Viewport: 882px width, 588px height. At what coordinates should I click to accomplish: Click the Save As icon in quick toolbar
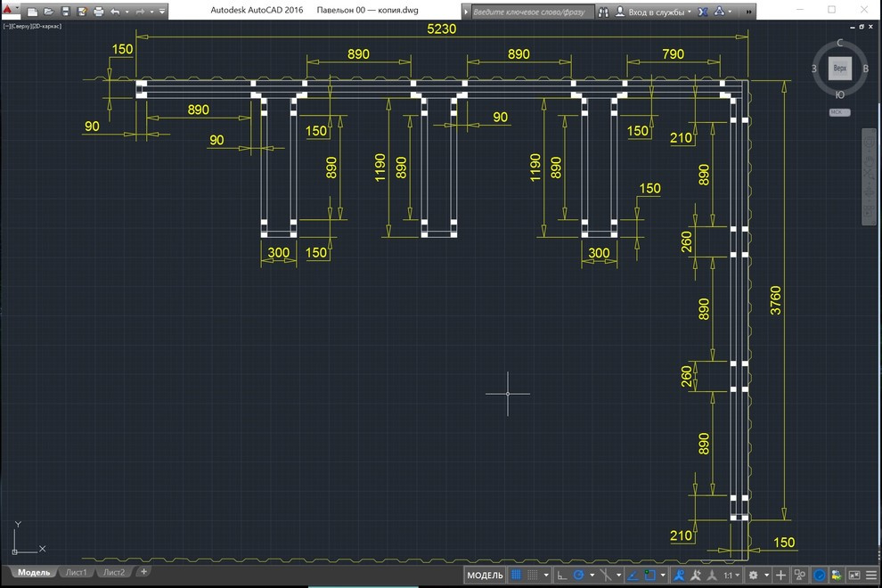point(82,12)
